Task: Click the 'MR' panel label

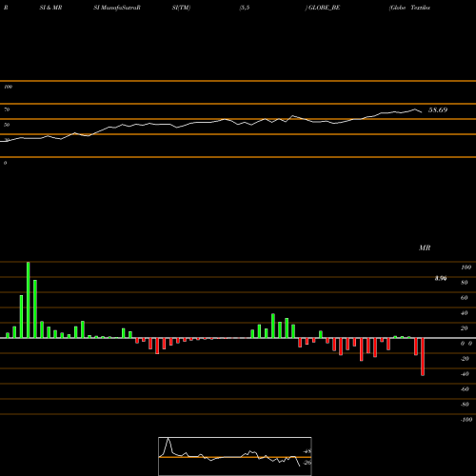Action: pyautogui.click(x=425, y=248)
